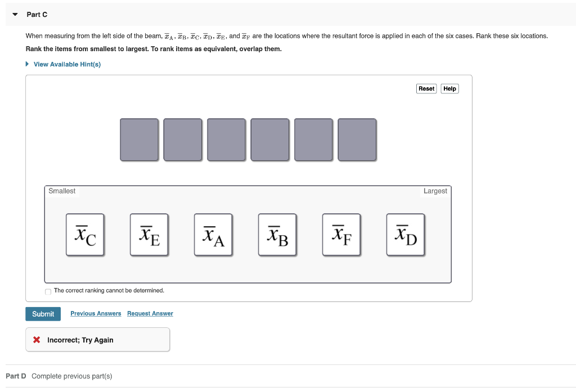Click the first empty ranking slot
576x392 pixels.
(x=139, y=139)
